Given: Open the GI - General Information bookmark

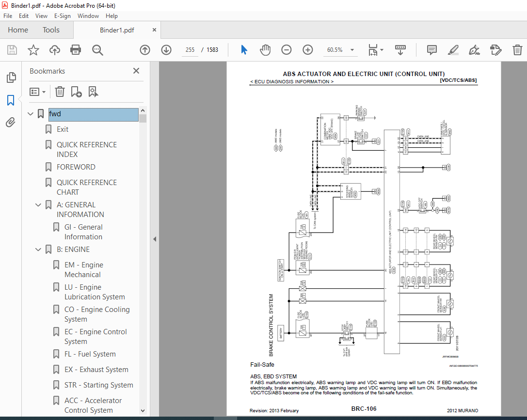Looking at the screenshot, I should 83,232.
